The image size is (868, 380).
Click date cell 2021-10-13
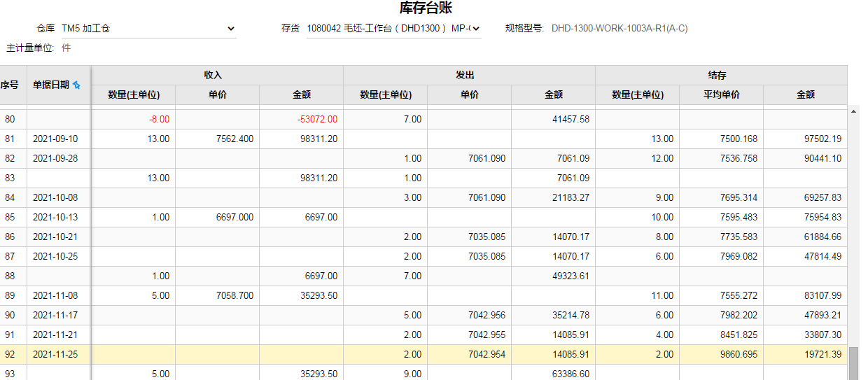tap(55, 217)
